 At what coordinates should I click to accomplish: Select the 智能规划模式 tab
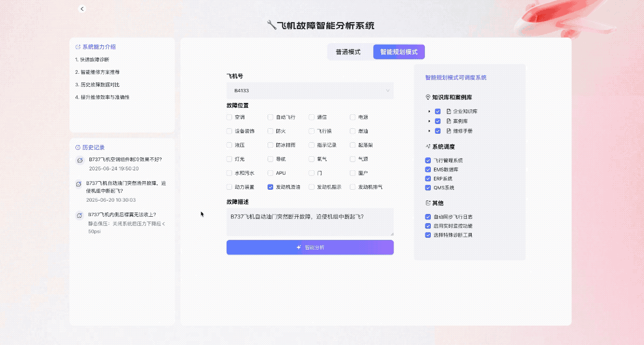(398, 52)
